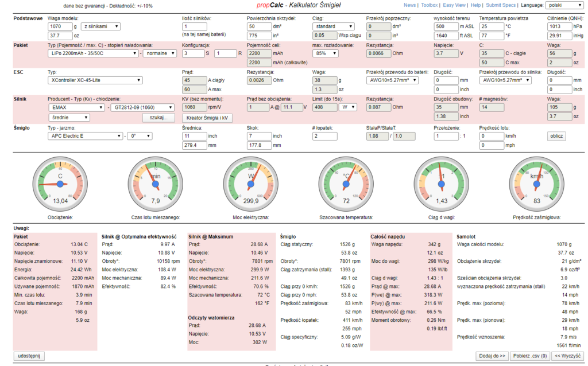Expand the XController XC-45-Lite ESC dropdown

pos(95,80)
